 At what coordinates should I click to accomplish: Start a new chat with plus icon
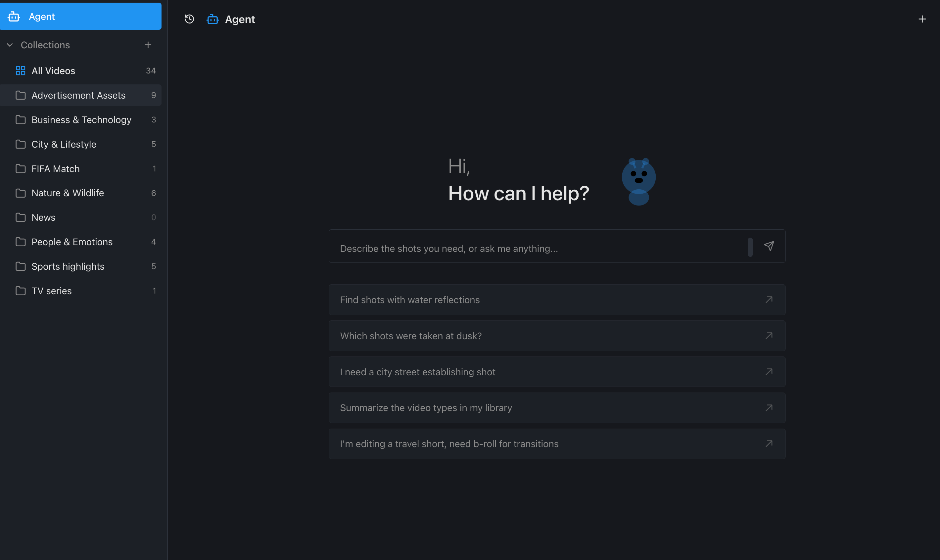(x=922, y=19)
